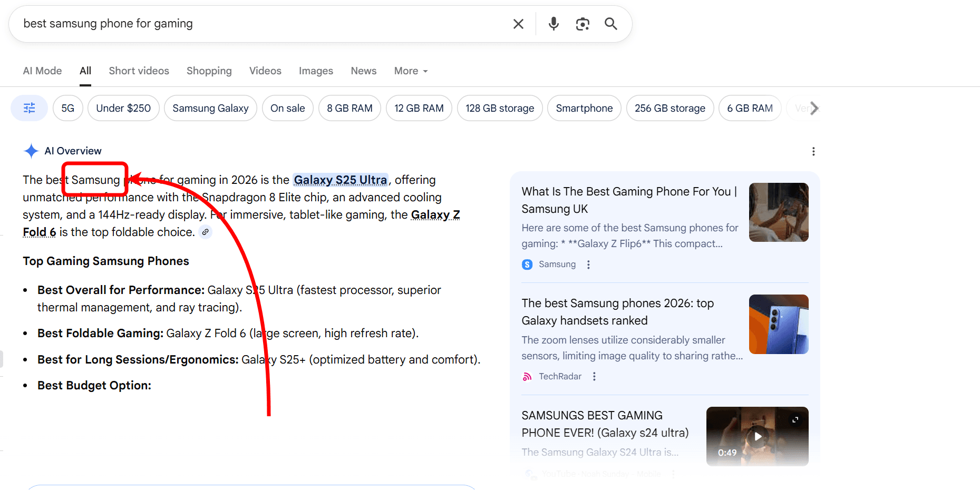Open Google Lens image search

click(583, 24)
